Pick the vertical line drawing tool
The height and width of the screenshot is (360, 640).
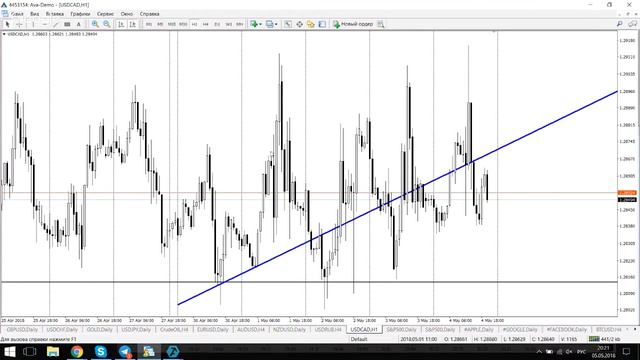(x=33, y=24)
